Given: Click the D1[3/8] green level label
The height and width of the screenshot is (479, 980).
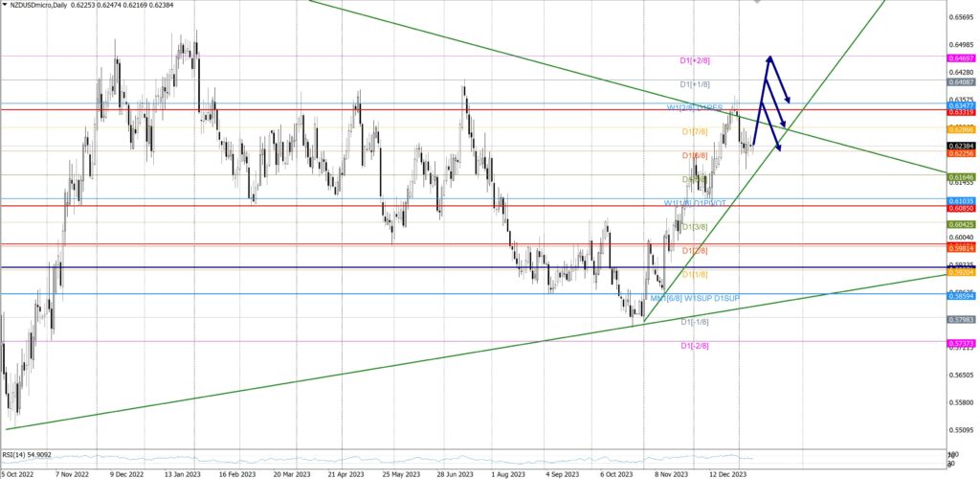Looking at the screenshot, I should [x=695, y=227].
